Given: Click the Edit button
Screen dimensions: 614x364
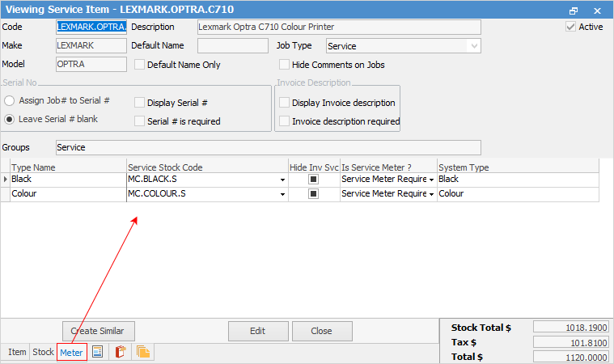Looking at the screenshot, I should (258, 331).
